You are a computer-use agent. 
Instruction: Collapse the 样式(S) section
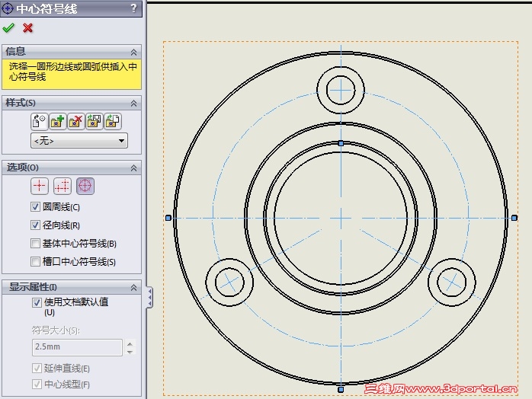(133, 104)
